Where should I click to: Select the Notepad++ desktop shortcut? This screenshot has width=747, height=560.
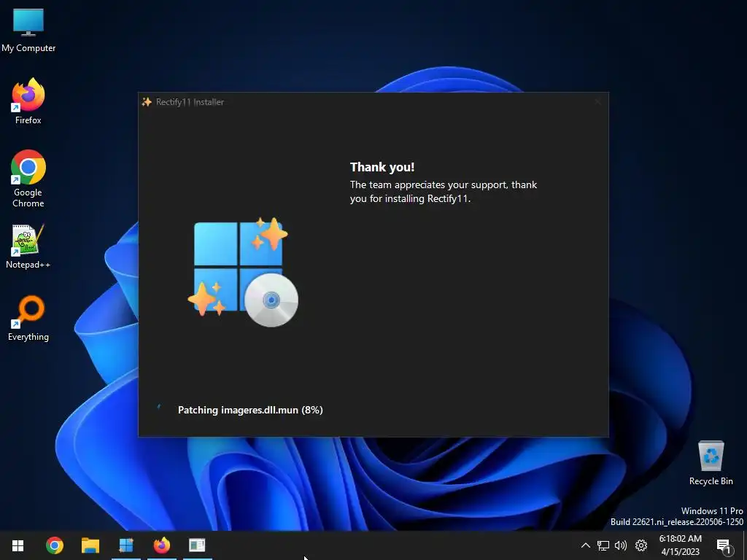click(x=28, y=246)
